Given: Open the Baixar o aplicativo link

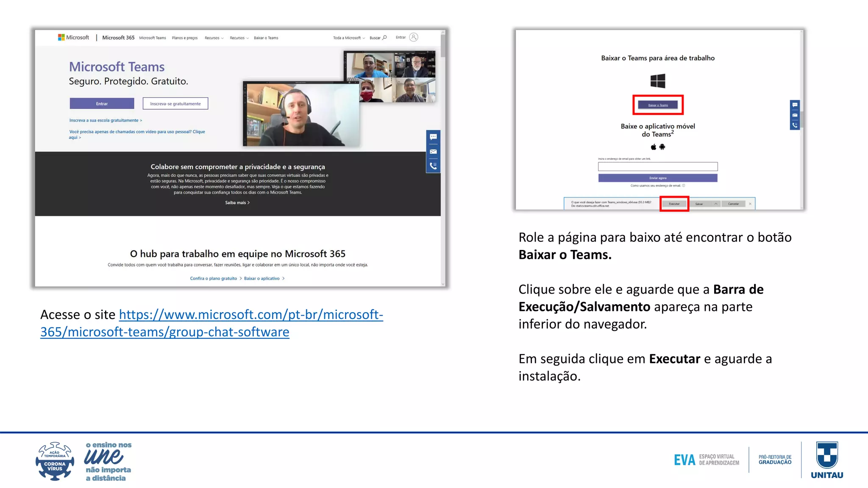Looking at the screenshot, I should (264, 278).
